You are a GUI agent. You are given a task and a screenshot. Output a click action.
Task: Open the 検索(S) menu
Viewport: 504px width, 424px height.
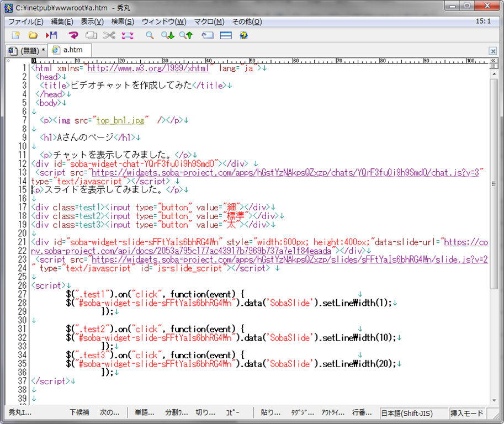coord(123,22)
